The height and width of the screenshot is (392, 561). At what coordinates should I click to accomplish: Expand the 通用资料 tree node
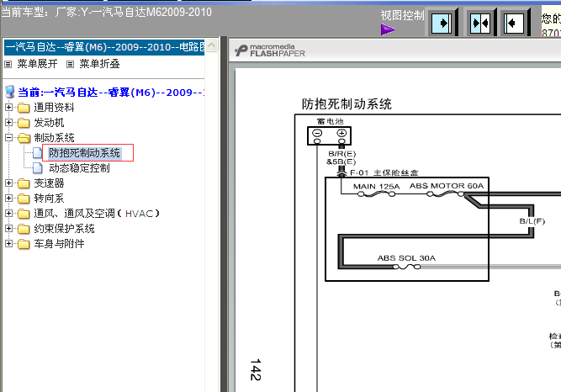coord(9,107)
